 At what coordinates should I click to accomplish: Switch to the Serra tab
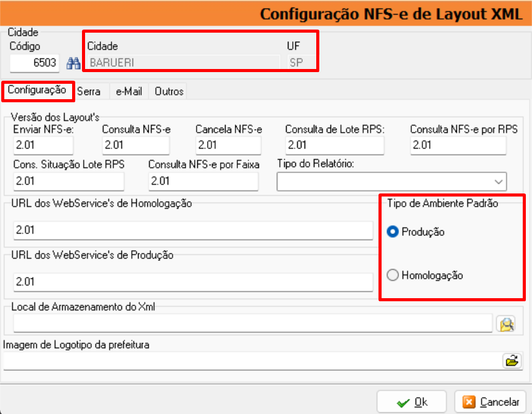(89, 92)
